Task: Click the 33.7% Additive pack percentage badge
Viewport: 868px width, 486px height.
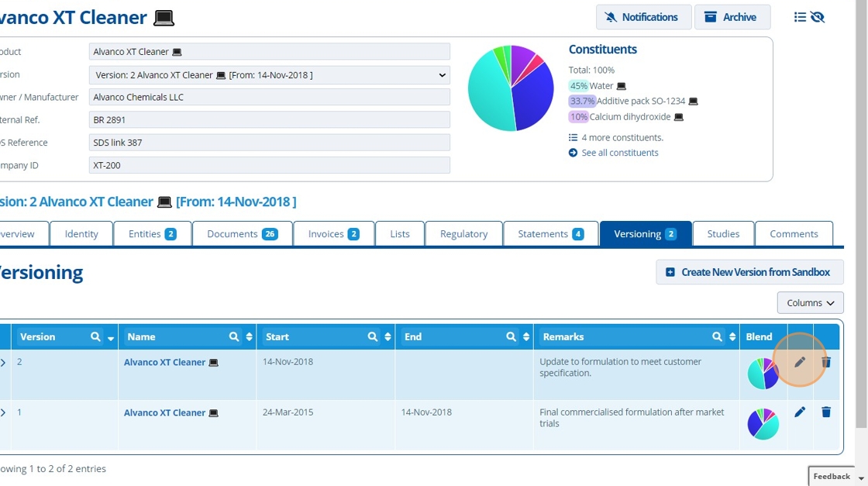Action: (x=582, y=102)
